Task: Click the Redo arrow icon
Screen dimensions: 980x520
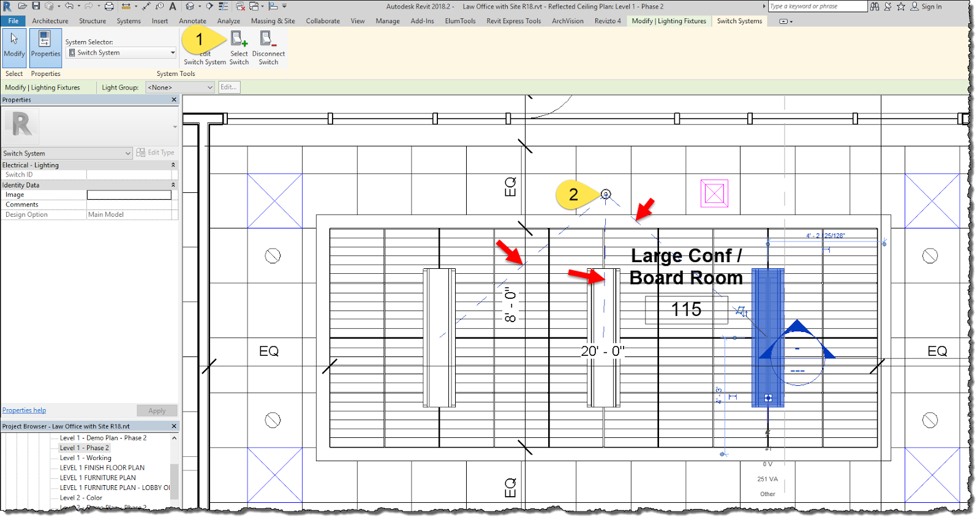Action: pos(89,6)
